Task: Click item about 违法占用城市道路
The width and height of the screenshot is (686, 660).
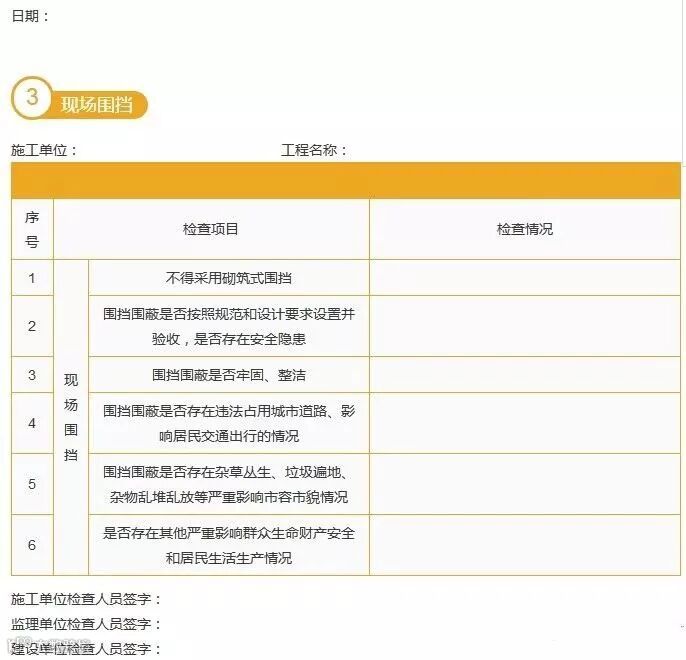Action: [x=229, y=423]
